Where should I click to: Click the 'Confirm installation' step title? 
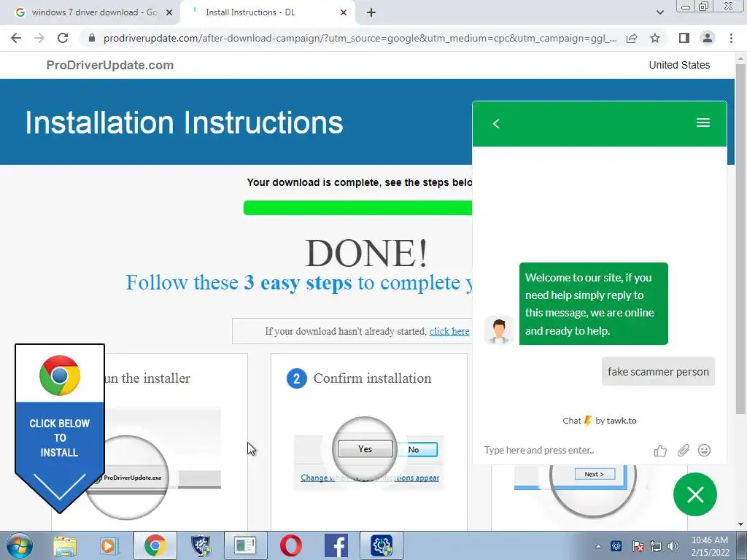(372, 378)
